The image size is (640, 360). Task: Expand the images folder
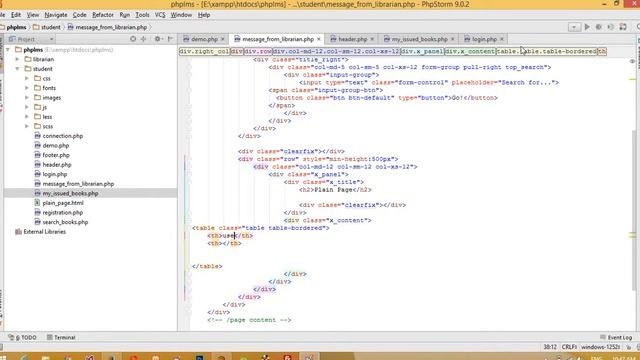27,98
